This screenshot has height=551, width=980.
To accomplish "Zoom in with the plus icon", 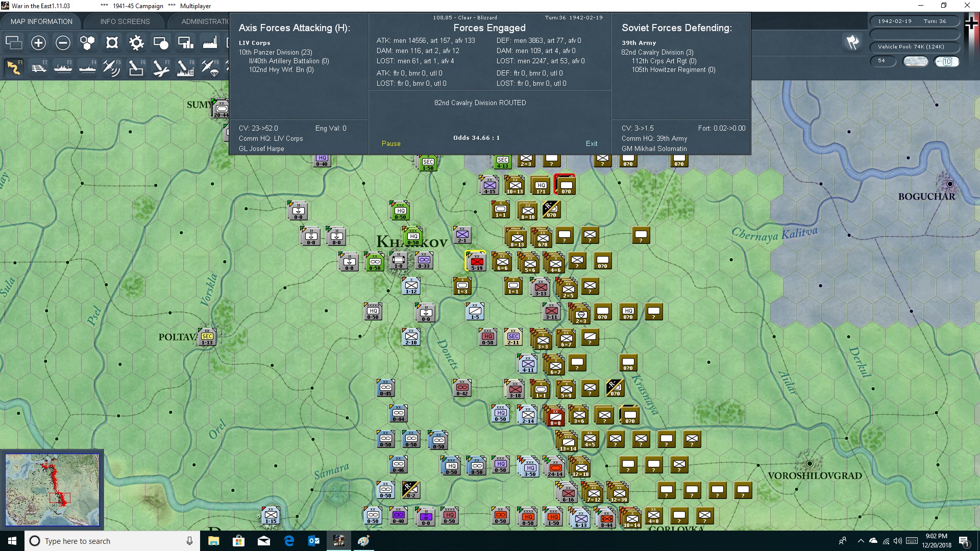I will coord(38,43).
